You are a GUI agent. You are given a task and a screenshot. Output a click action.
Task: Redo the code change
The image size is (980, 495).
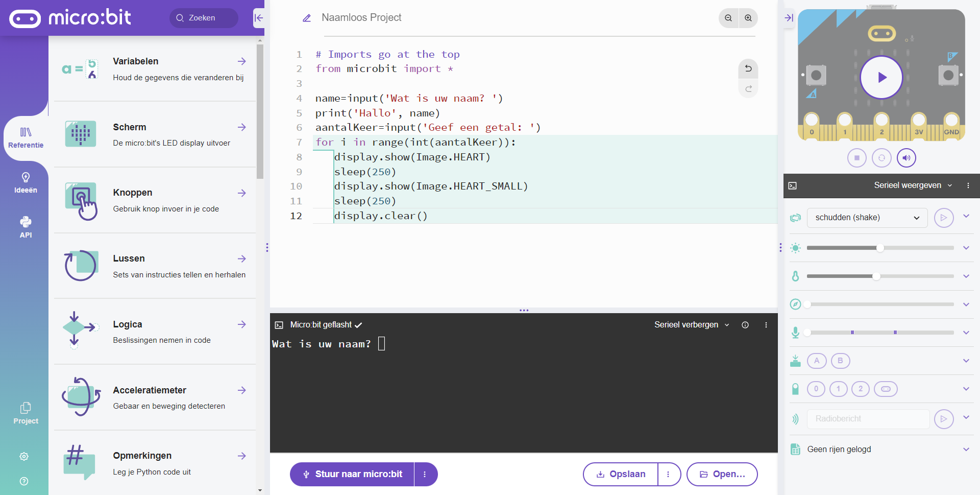point(748,89)
